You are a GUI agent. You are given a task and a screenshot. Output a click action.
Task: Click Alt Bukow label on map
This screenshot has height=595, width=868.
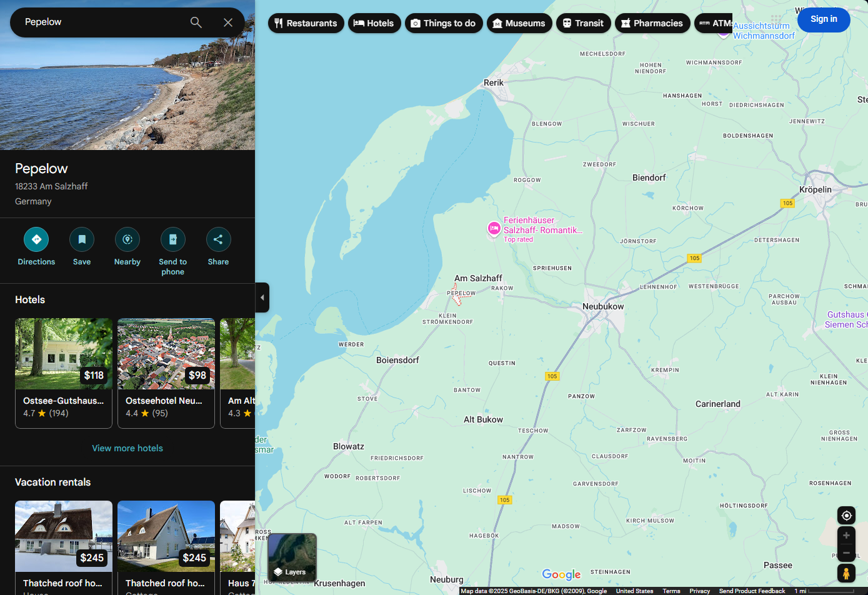pyautogui.click(x=483, y=419)
